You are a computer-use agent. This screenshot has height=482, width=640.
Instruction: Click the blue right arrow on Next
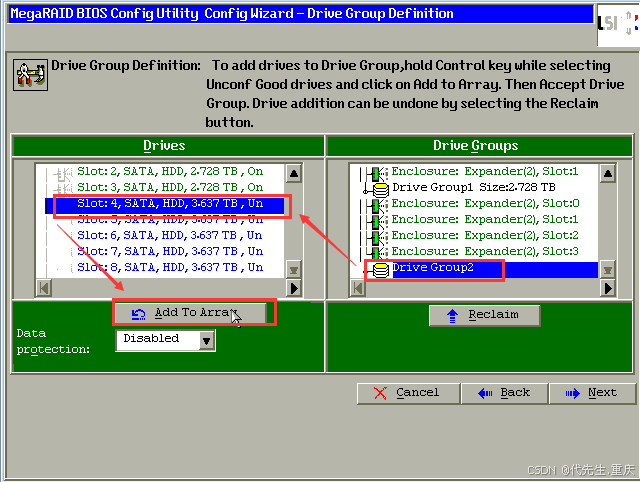[x=572, y=393]
